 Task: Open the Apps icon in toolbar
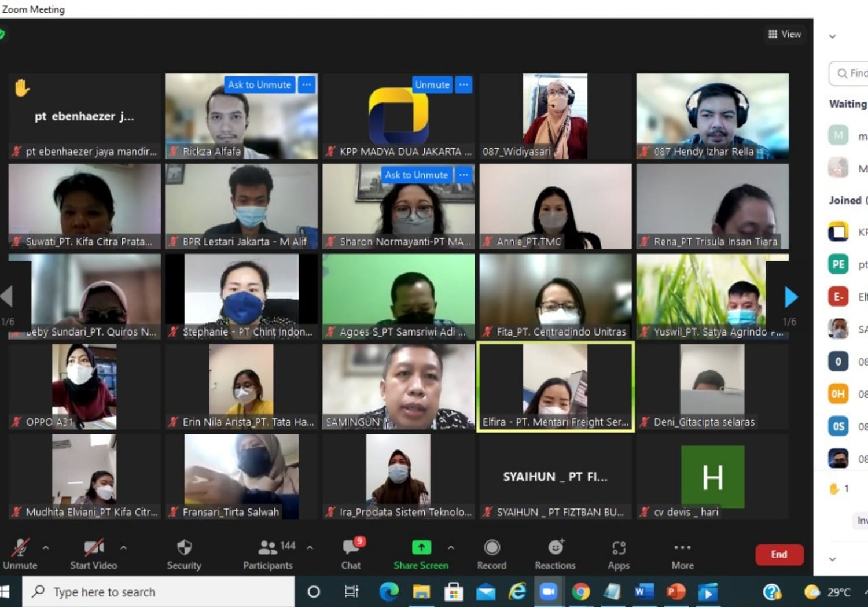point(619,548)
